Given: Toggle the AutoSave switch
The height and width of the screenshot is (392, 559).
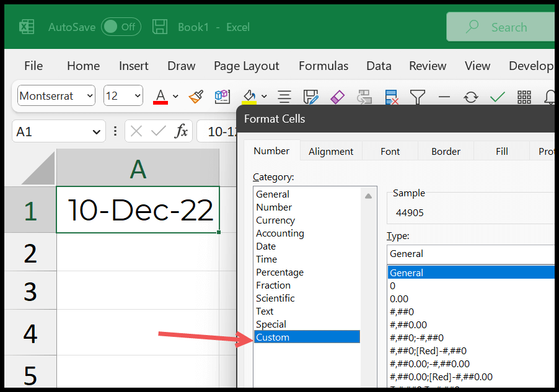Looking at the screenshot, I should (x=121, y=27).
